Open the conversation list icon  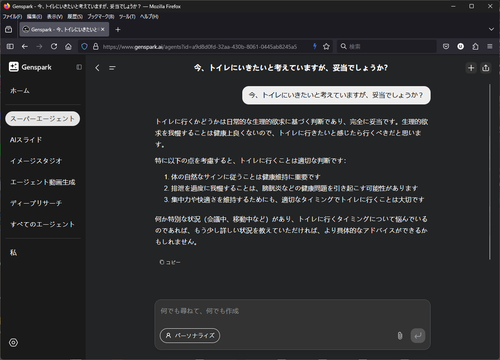pos(112,68)
